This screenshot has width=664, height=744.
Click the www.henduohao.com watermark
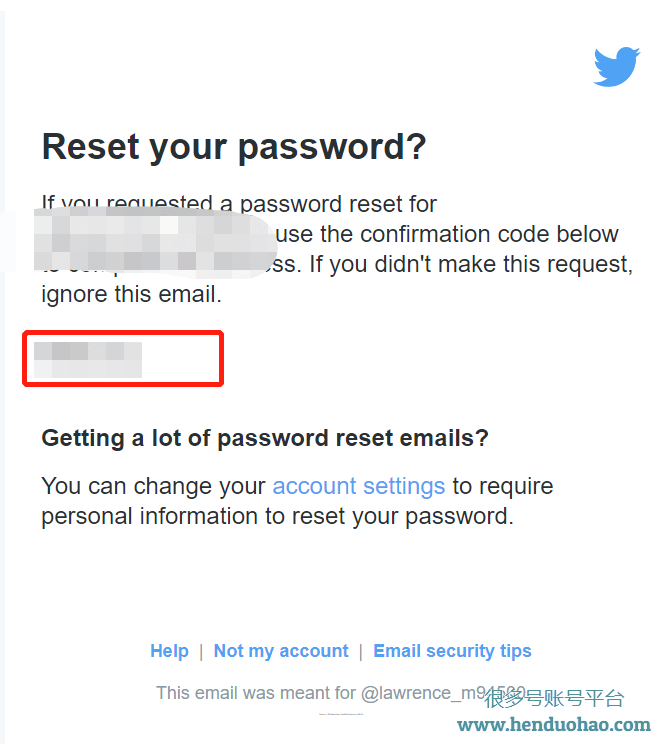coord(554,725)
